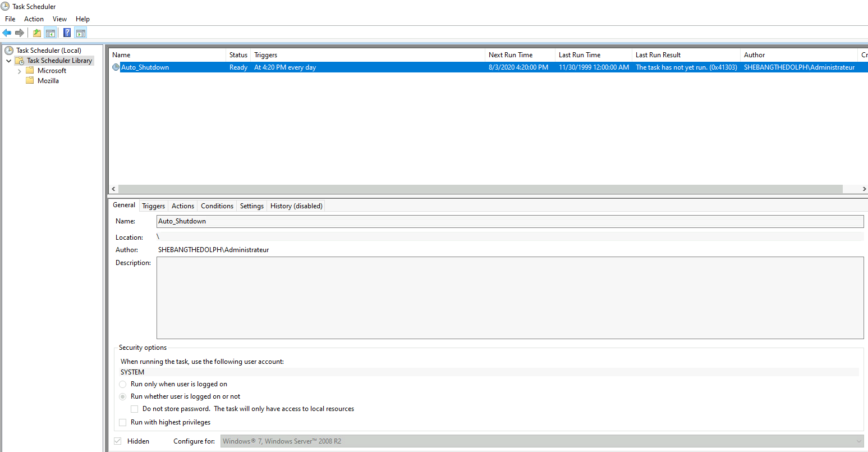Click the Show/Hide Action Pane toolbar icon

81,33
